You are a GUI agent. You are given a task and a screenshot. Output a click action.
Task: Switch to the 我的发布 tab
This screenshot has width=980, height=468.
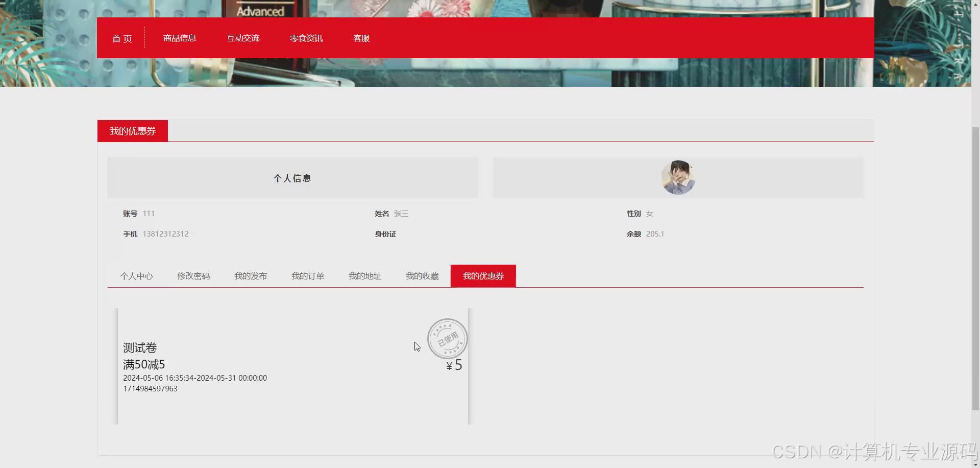click(x=251, y=276)
